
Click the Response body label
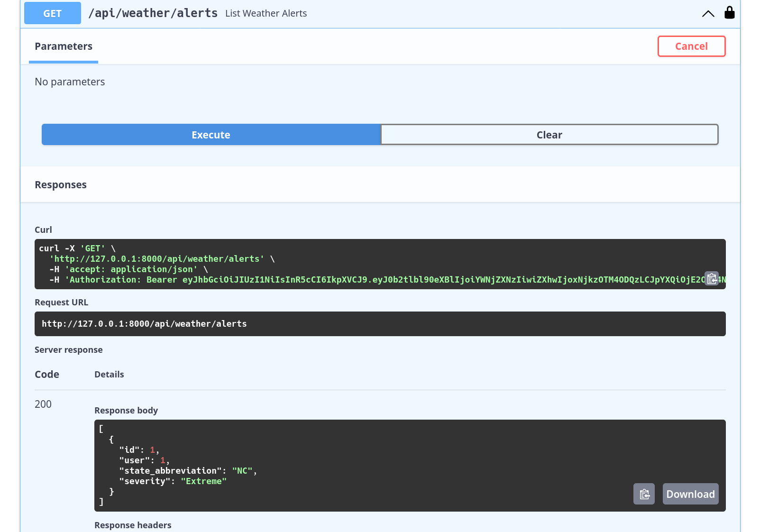126,411
